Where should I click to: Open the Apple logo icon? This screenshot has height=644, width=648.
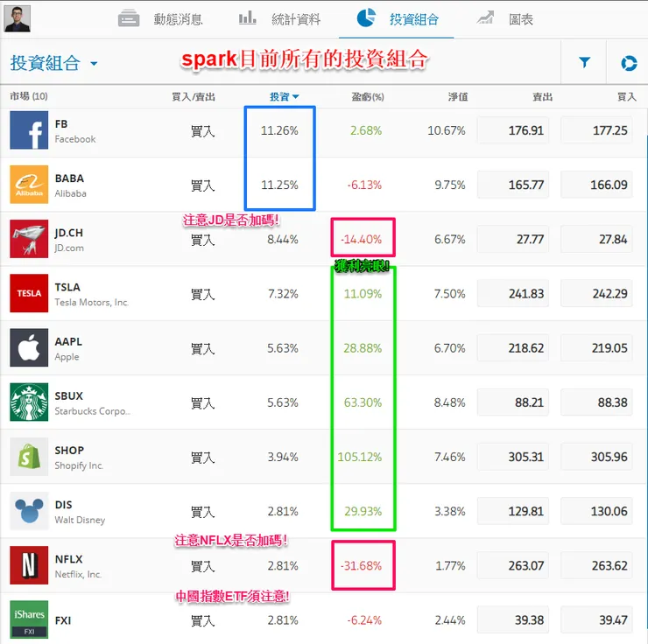[x=29, y=347]
